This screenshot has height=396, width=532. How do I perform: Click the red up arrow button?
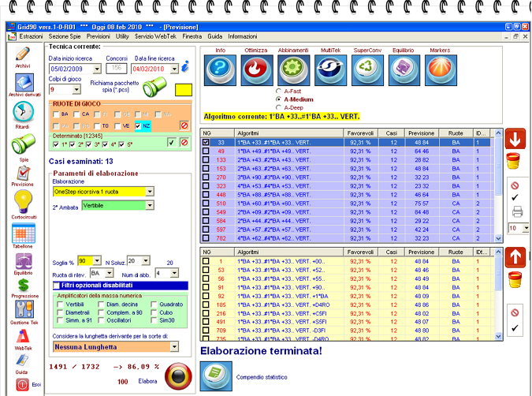pyautogui.click(x=515, y=257)
